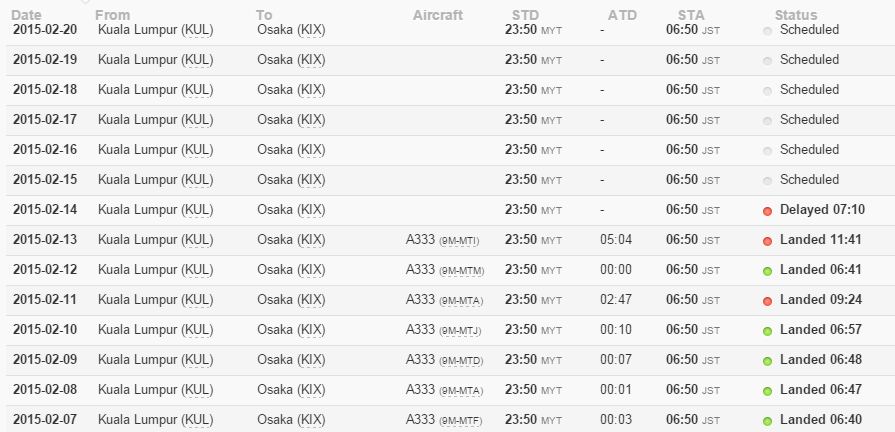Image resolution: width=895 pixels, height=432 pixels.
Task: Click the Status column header
Action: click(796, 15)
